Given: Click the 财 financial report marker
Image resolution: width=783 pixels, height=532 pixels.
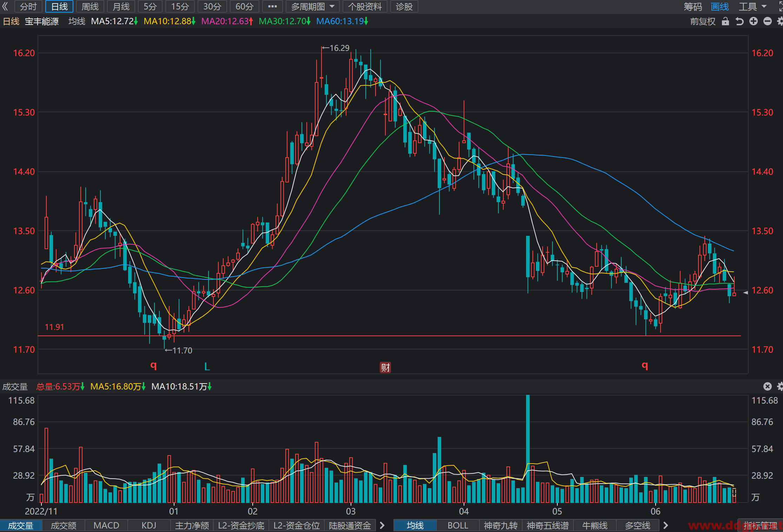Looking at the screenshot, I should coord(385,367).
